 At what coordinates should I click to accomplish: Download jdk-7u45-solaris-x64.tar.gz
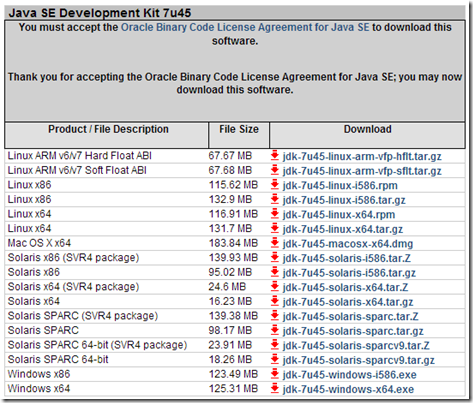[x=348, y=302]
